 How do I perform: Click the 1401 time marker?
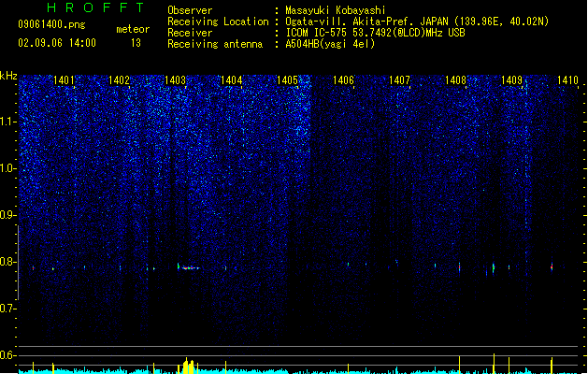[64, 79]
